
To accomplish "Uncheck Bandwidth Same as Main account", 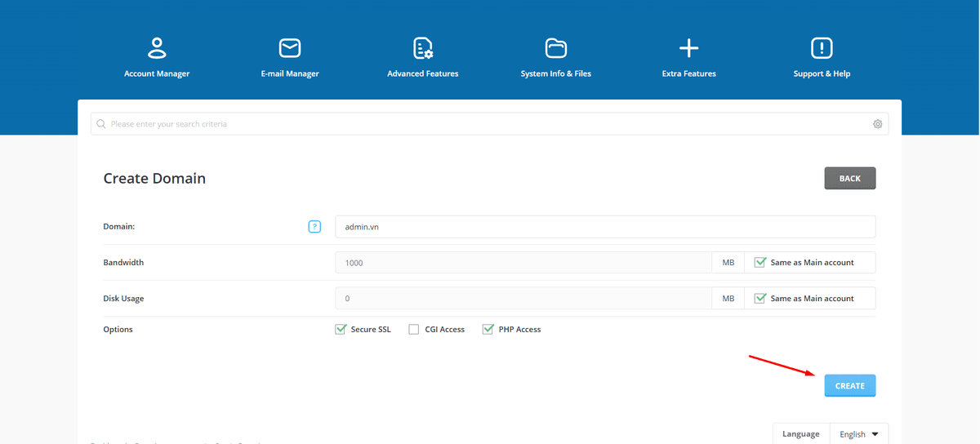I will coord(760,263).
